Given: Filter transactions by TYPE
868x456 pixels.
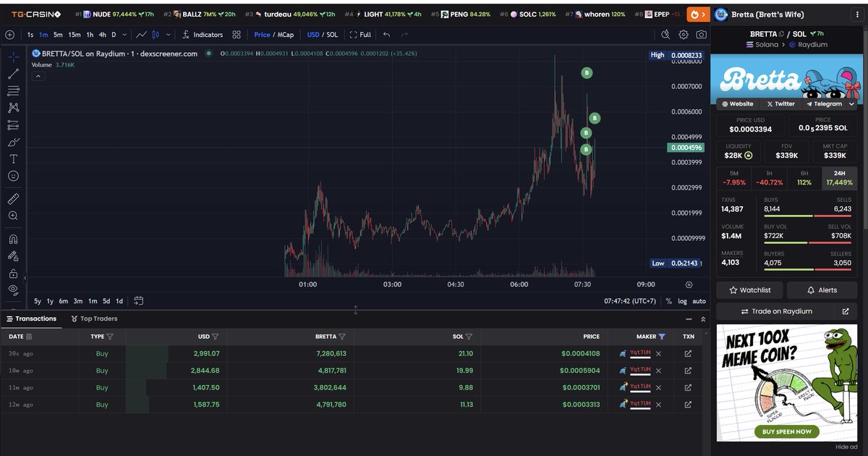Looking at the screenshot, I should click(110, 337).
